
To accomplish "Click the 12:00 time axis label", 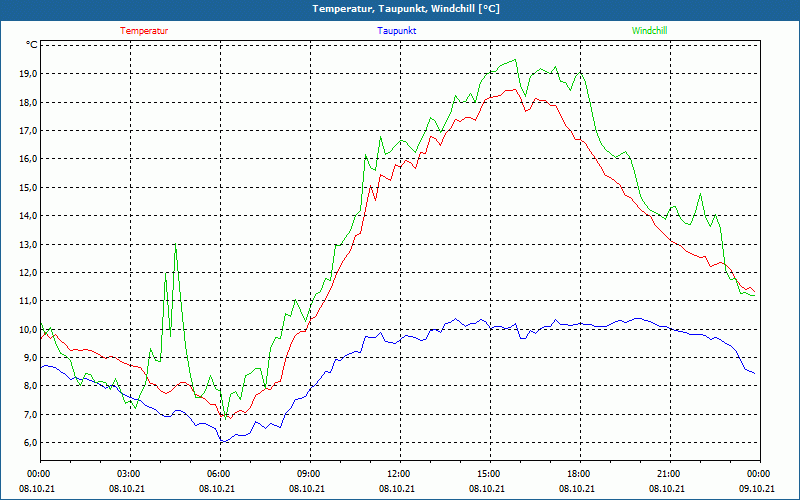I will click(x=400, y=474).
